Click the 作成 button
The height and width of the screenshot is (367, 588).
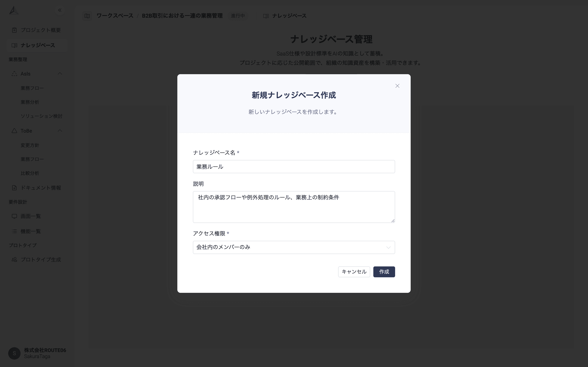384,272
